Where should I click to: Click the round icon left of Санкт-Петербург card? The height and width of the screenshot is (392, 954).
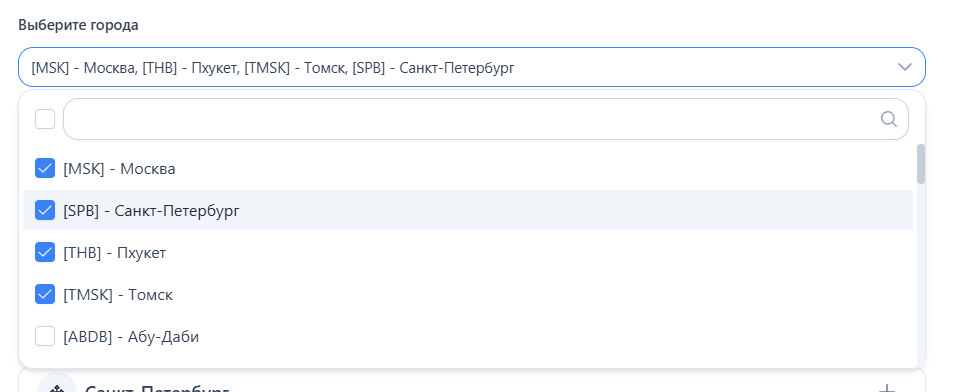click(57, 383)
